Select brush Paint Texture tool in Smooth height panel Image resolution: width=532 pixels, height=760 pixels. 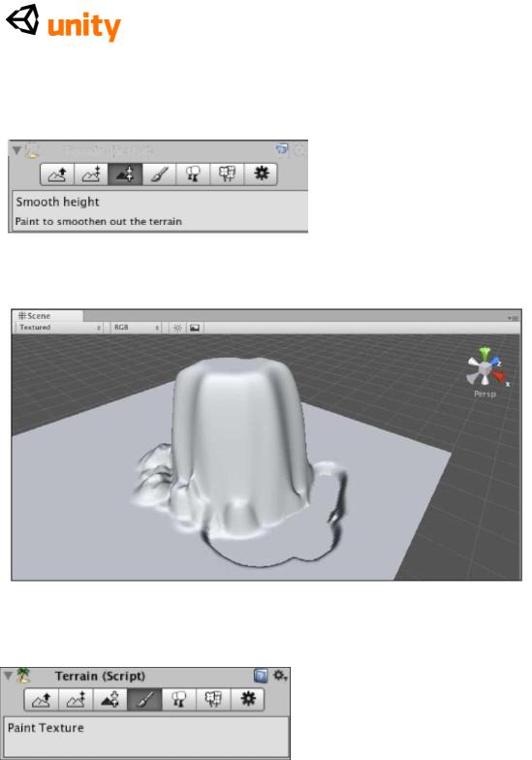tap(159, 174)
